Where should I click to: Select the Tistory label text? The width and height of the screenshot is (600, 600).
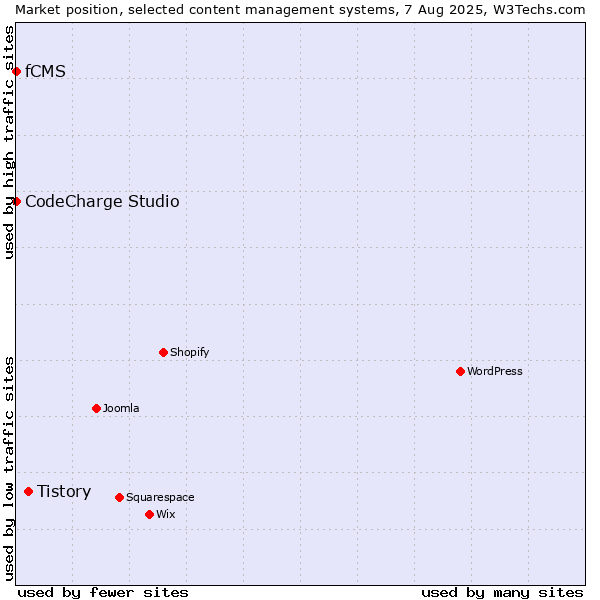pos(64,492)
